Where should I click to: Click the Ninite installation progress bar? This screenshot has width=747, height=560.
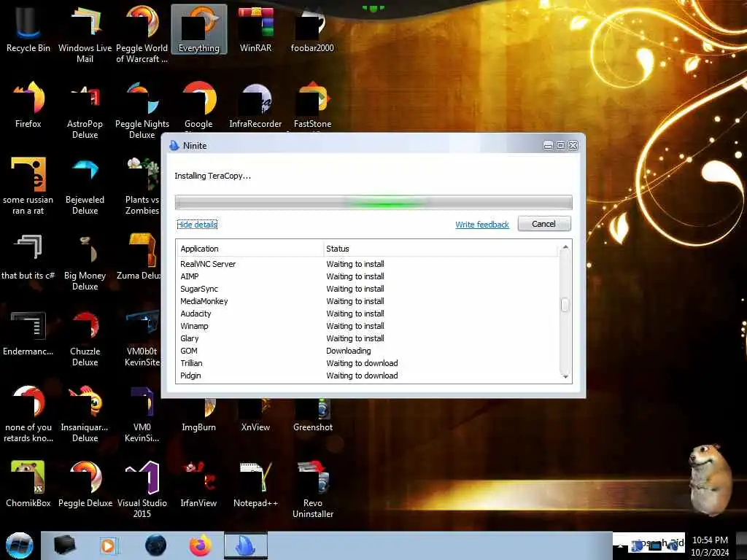pyautogui.click(x=373, y=203)
